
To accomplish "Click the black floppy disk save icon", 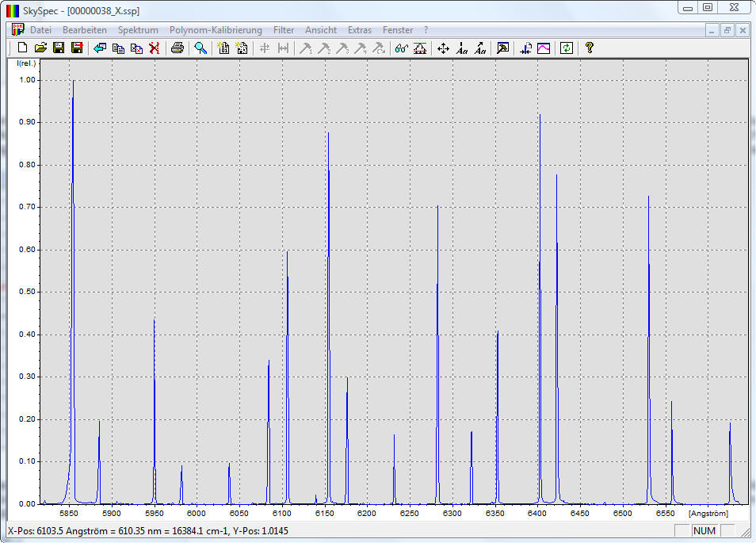I will (59, 48).
